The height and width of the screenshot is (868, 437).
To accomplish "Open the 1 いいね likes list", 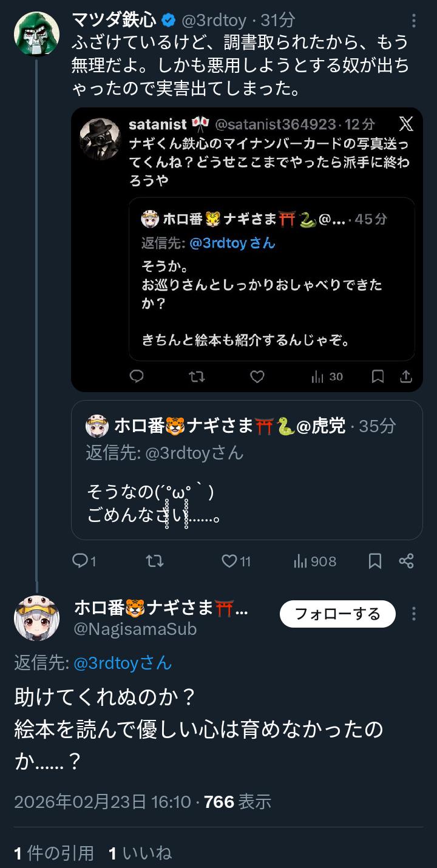I will [140, 853].
